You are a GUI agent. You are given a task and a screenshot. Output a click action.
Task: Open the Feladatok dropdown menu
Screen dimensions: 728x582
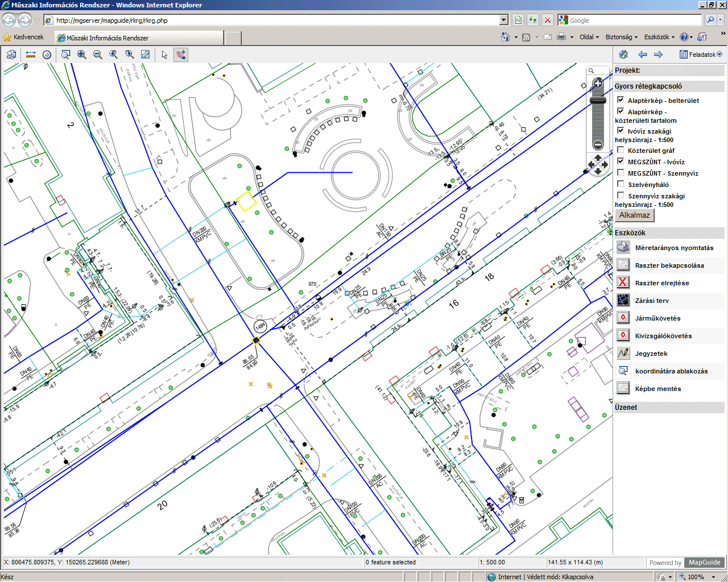pos(701,55)
